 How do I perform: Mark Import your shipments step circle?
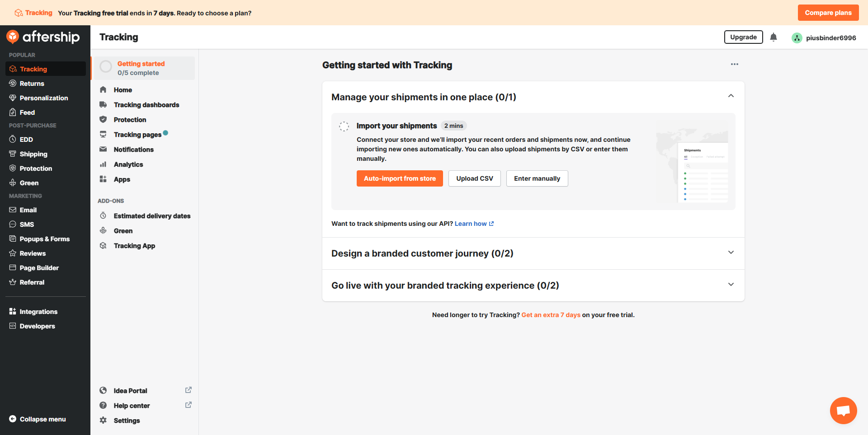(x=344, y=126)
